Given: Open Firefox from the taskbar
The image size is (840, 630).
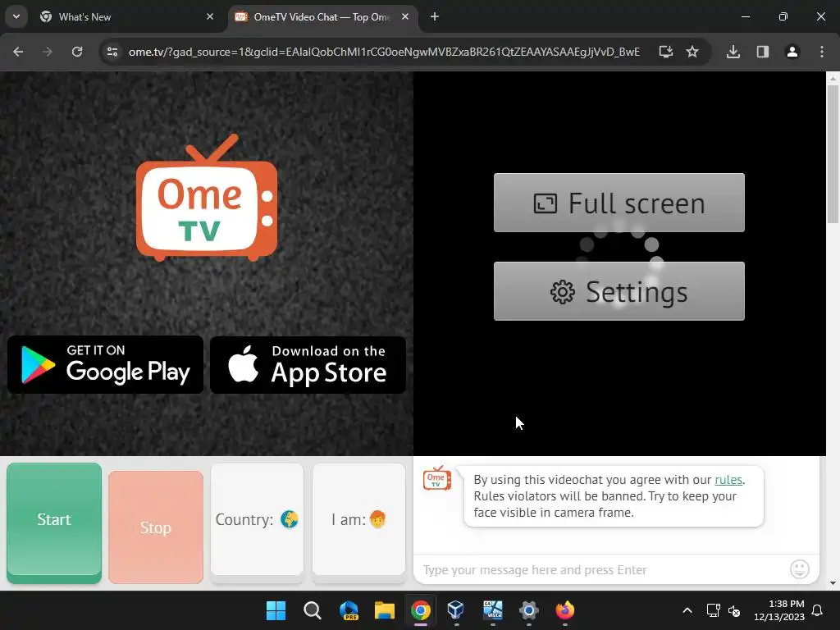Looking at the screenshot, I should [x=564, y=610].
